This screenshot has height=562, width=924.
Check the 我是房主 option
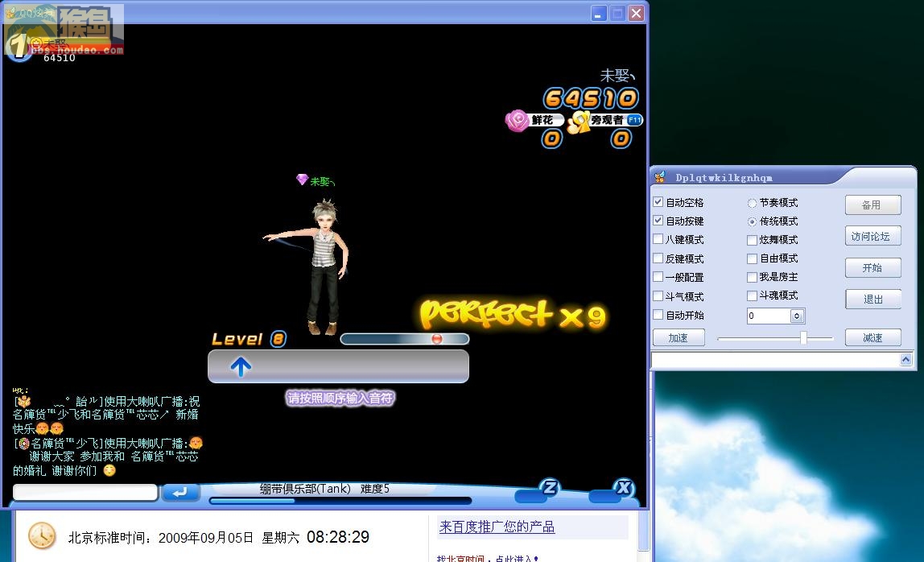click(752, 277)
